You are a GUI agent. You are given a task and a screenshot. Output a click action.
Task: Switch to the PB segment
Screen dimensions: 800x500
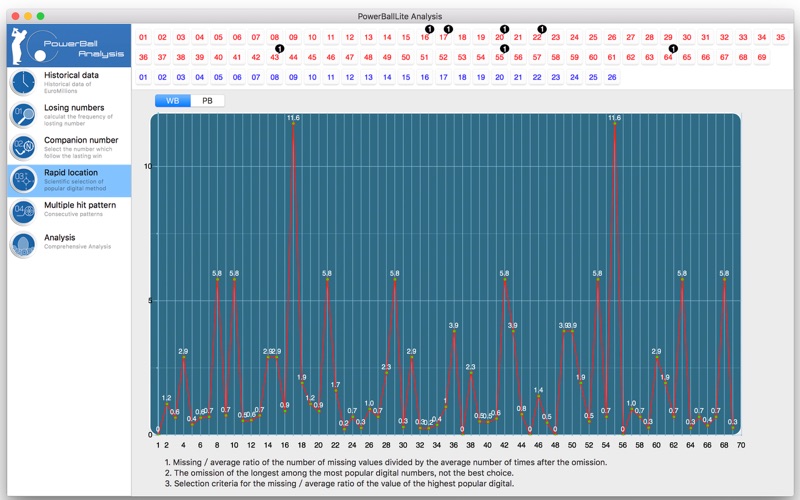(207, 101)
